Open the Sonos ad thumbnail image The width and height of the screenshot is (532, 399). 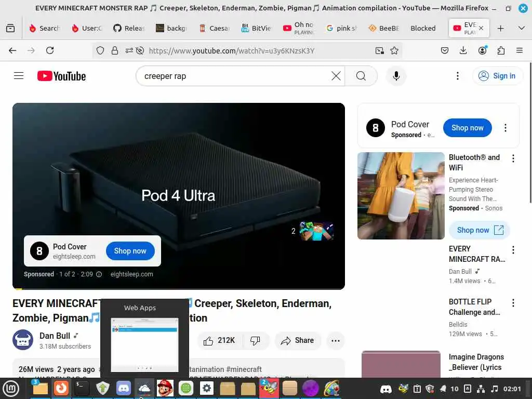coord(401,196)
